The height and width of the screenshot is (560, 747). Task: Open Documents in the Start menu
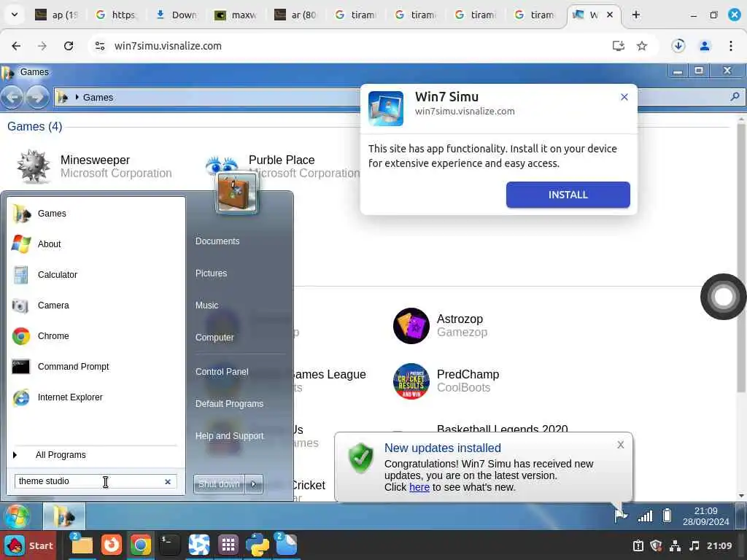click(217, 241)
